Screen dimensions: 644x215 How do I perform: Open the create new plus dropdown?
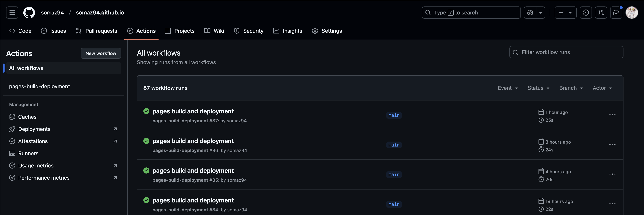pos(565,13)
